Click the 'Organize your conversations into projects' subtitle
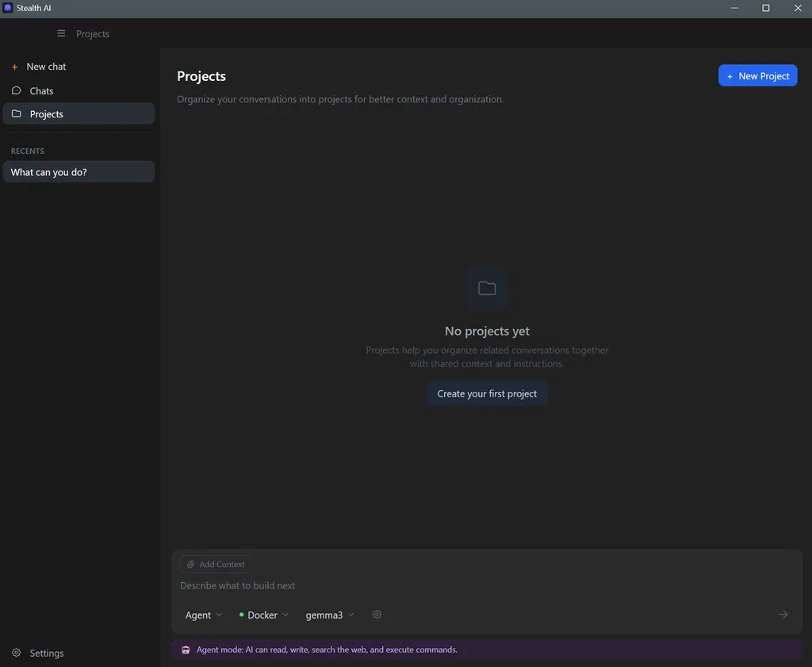Image resolution: width=812 pixels, height=667 pixels. [x=340, y=99]
